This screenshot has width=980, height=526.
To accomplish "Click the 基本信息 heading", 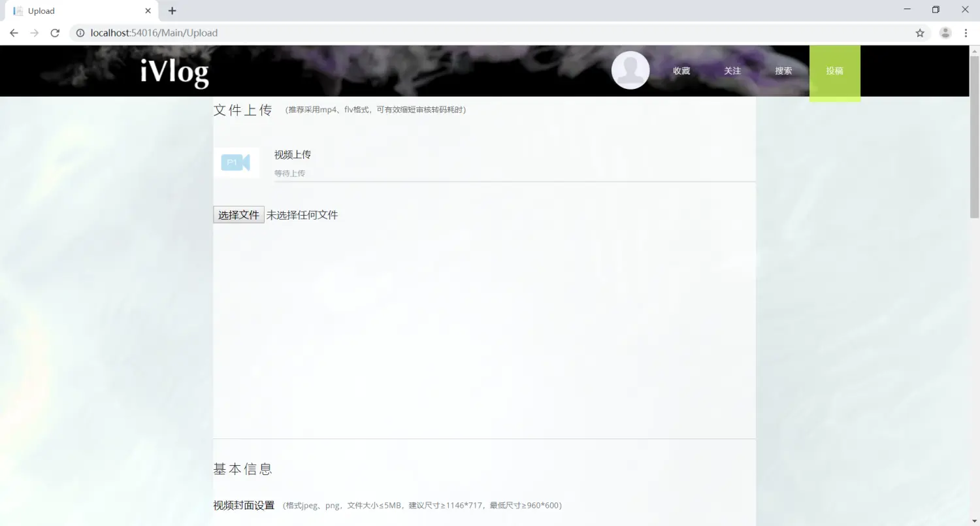I will pos(242,468).
